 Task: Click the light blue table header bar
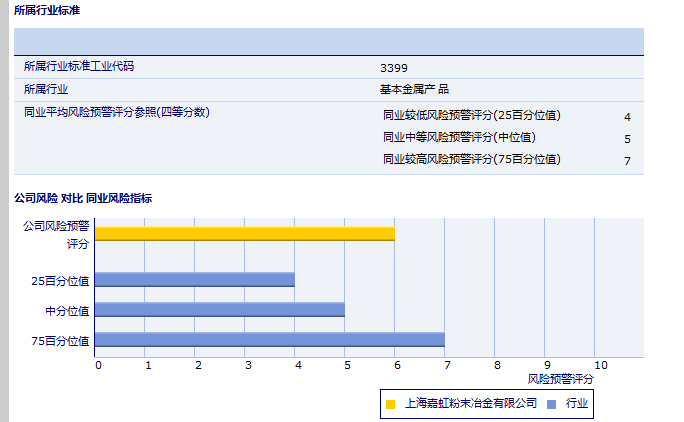(328, 41)
